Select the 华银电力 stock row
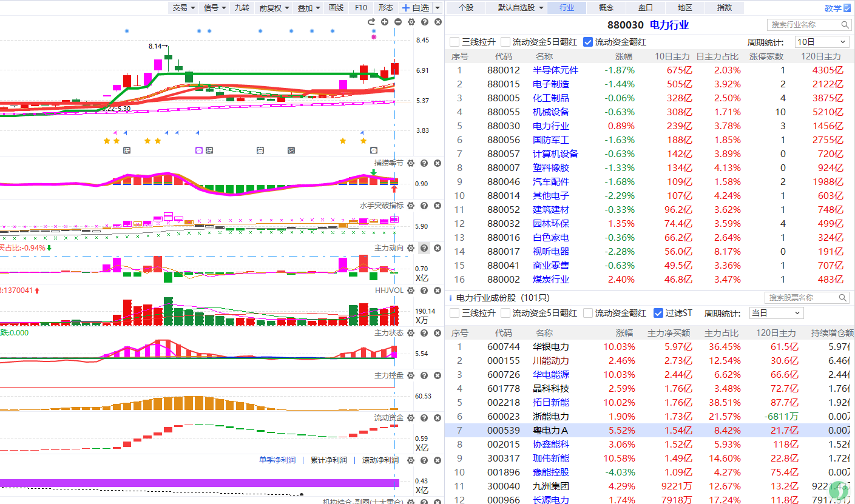Screen dimensions: 855x504 tap(650, 347)
